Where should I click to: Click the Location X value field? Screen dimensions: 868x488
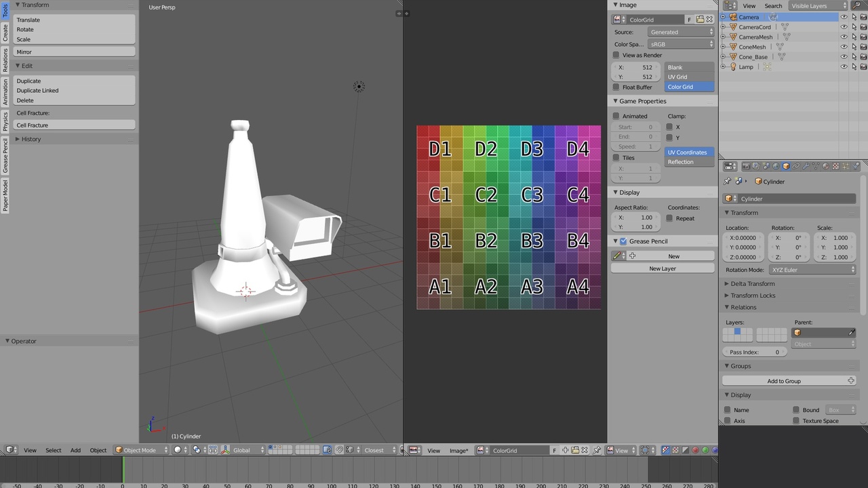point(743,237)
